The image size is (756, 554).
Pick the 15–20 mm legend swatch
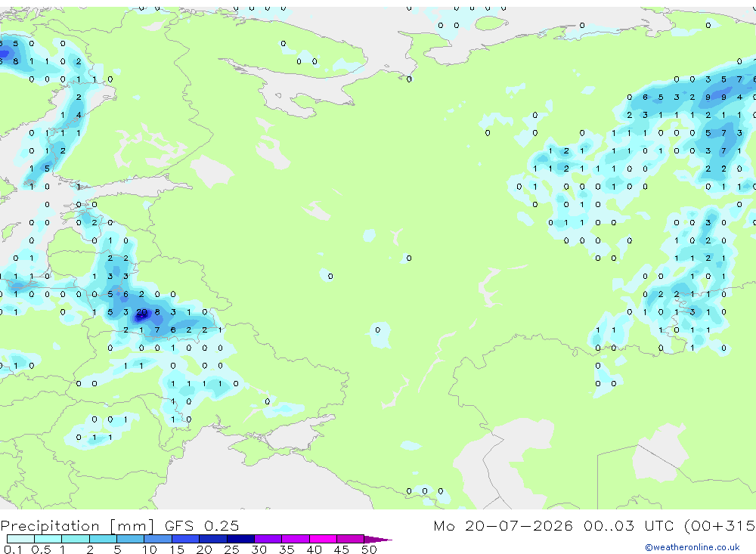[185, 539]
